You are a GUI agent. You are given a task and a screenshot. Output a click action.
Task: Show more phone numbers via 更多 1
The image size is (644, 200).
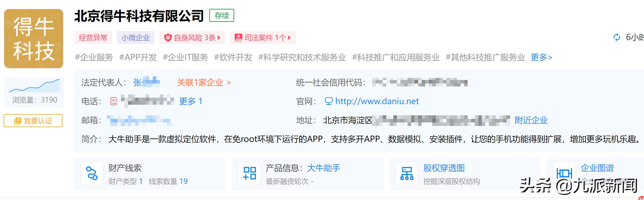pyautogui.click(x=191, y=101)
